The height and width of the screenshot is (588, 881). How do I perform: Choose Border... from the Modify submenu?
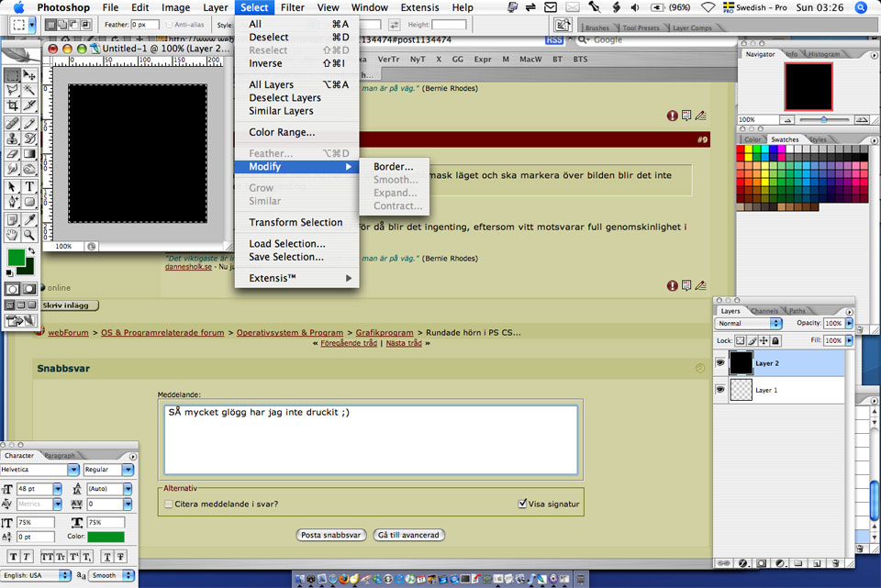[394, 166]
